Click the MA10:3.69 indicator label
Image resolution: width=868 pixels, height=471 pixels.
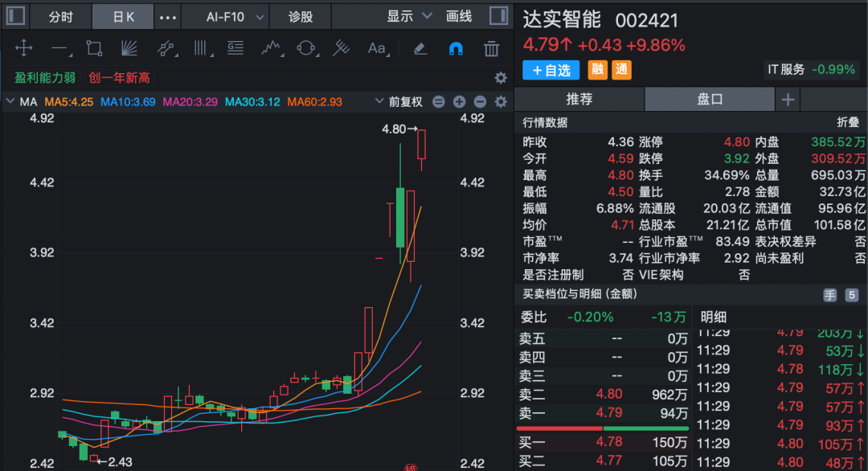pos(128,102)
